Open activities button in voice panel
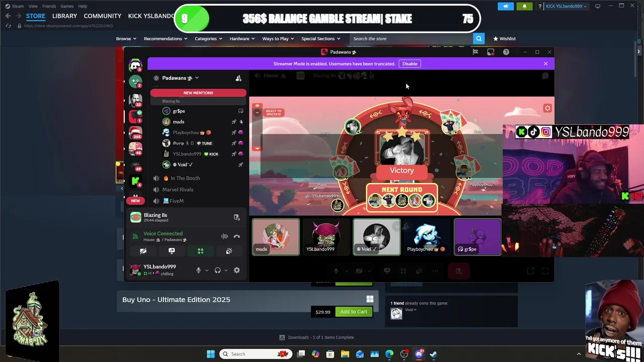The height and width of the screenshot is (362, 644). point(200,251)
